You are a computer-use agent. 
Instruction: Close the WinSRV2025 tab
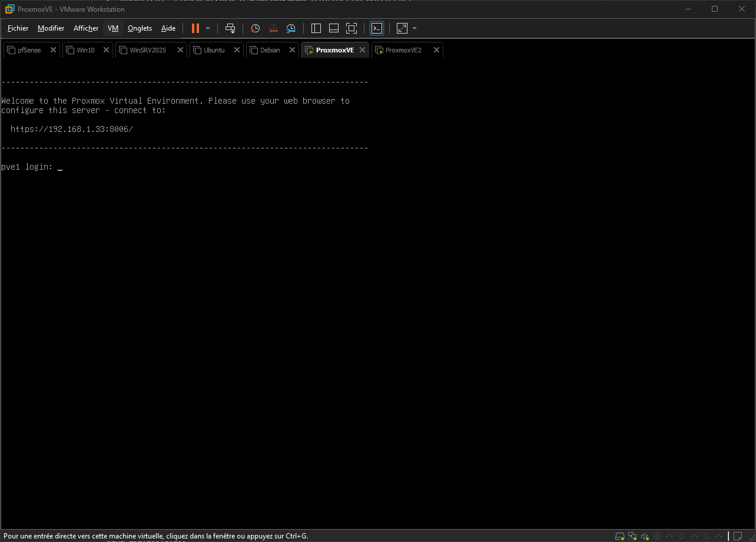[x=180, y=50]
